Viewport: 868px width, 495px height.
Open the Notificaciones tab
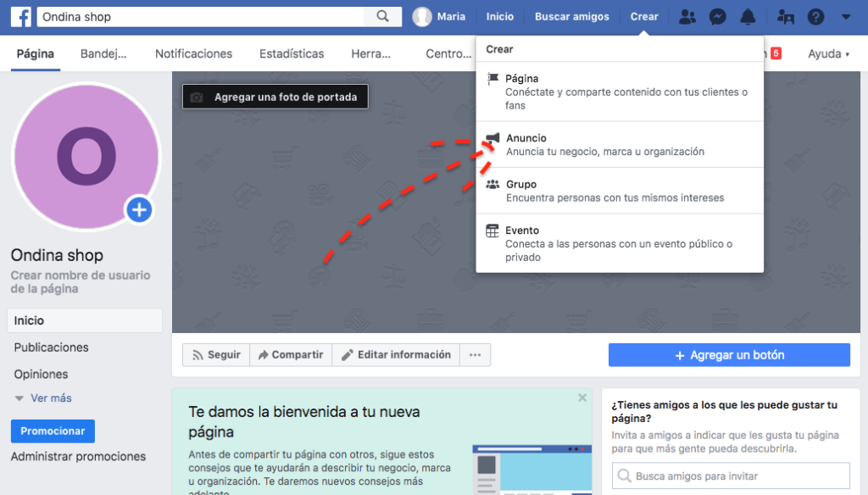pyautogui.click(x=194, y=53)
